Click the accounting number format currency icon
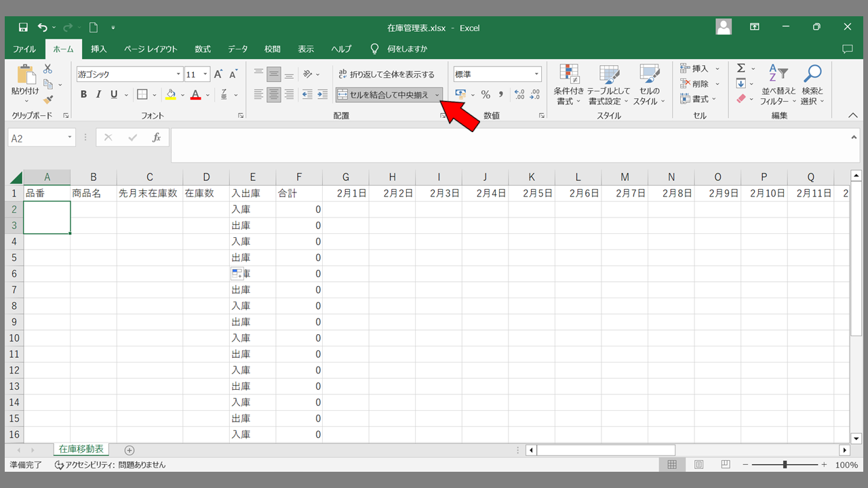 [461, 95]
